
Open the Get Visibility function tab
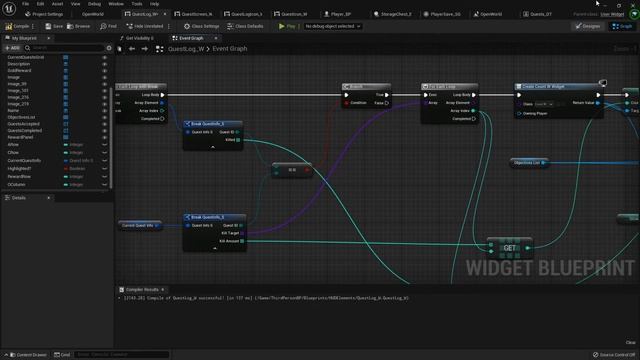pos(137,38)
